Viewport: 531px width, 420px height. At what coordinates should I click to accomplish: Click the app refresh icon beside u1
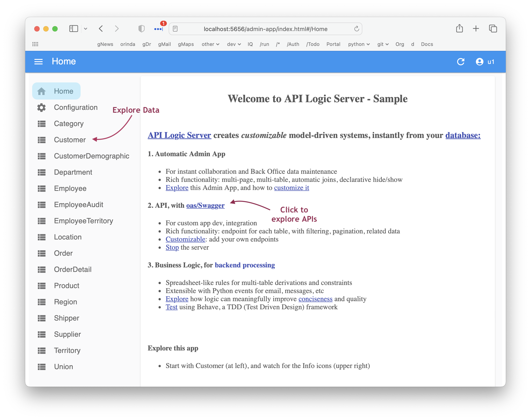pos(460,61)
